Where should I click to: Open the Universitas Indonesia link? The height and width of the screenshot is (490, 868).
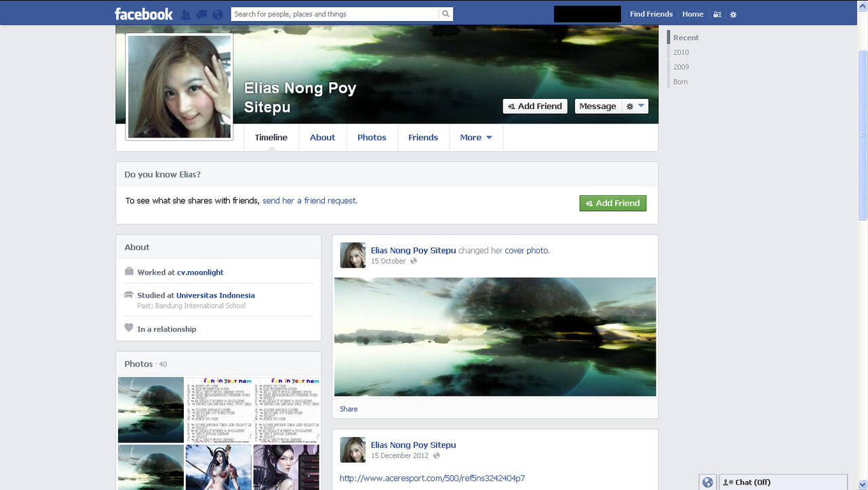tap(215, 295)
